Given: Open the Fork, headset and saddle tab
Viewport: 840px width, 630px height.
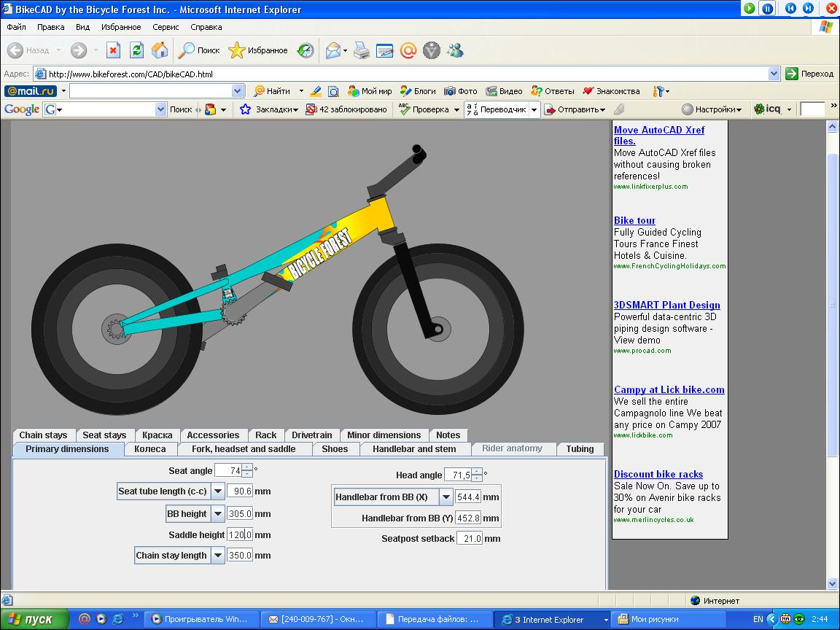Looking at the screenshot, I should pyautogui.click(x=244, y=449).
